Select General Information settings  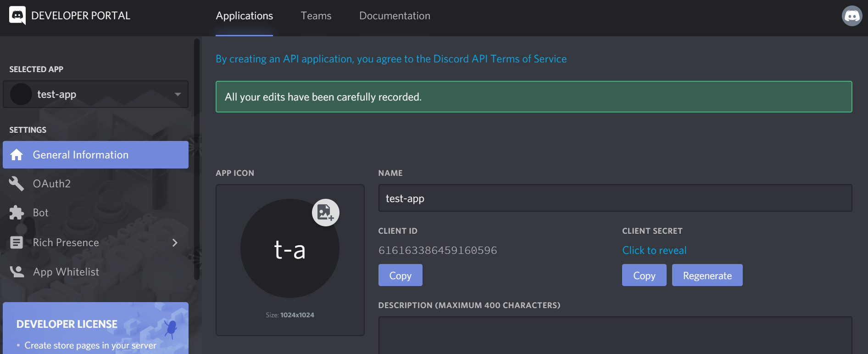tap(95, 155)
